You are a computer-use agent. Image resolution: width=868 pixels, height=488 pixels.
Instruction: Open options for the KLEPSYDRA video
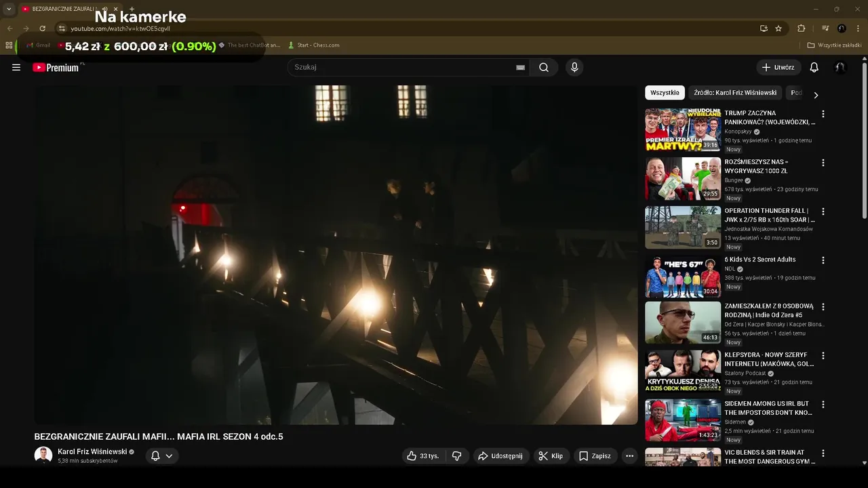[x=823, y=355]
